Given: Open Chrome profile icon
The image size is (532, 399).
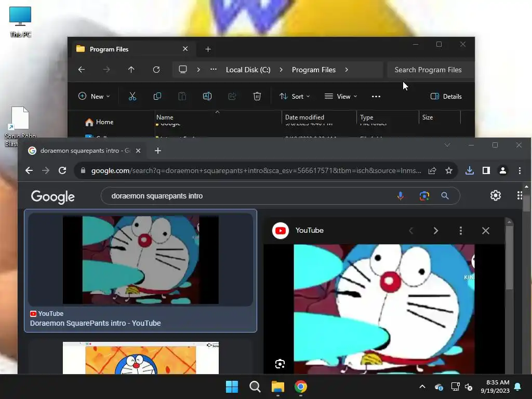Looking at the screenshot, I should (503, 170).
